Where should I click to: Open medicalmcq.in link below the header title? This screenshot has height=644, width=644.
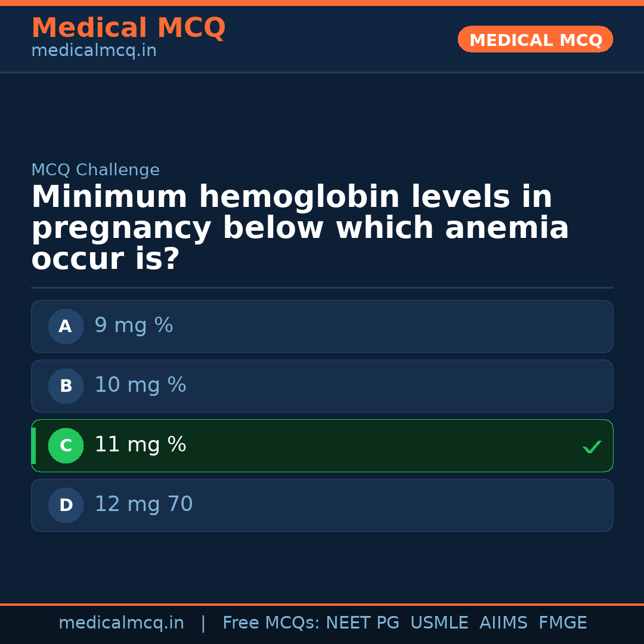click(94, 51)
